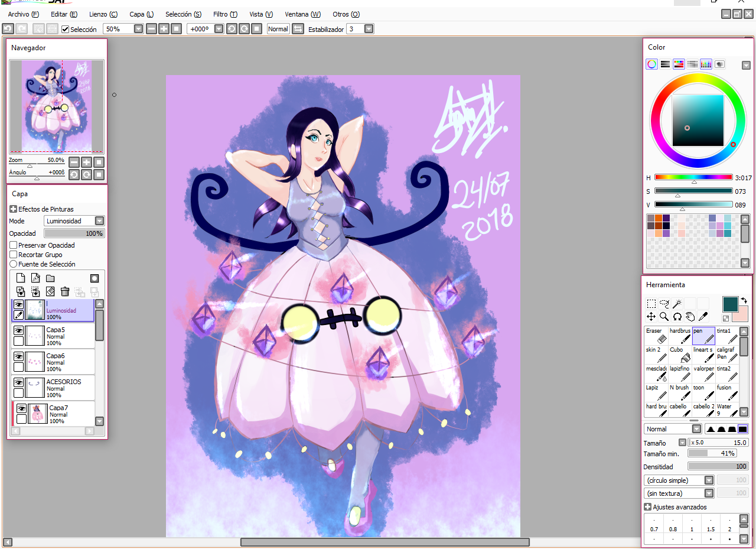
Task: Open the (círculo simple) brush shape dropdown
Action: 709,480
